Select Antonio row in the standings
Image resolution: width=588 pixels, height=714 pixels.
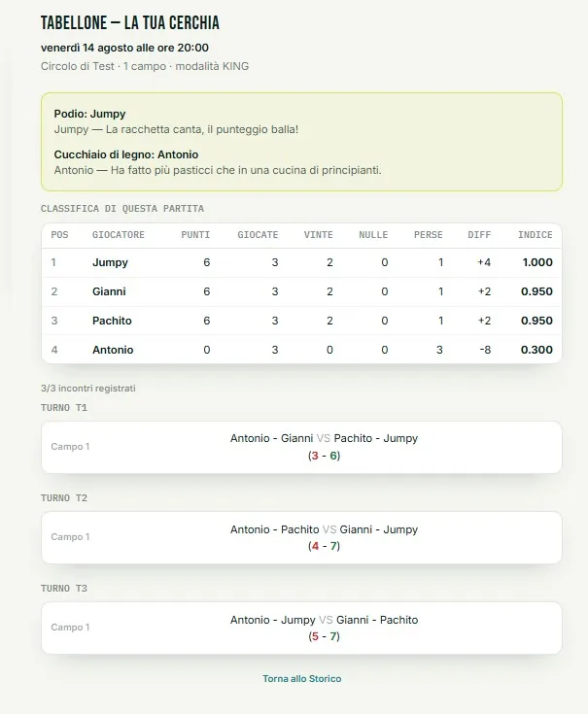[301, 350]
